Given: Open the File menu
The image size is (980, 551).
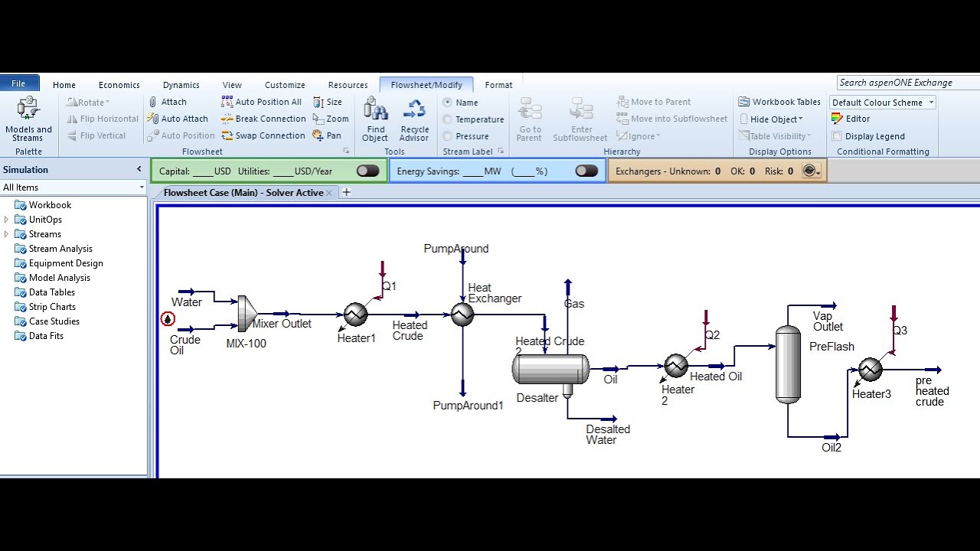Looking at the screenshot, I should tap(18, 83).
